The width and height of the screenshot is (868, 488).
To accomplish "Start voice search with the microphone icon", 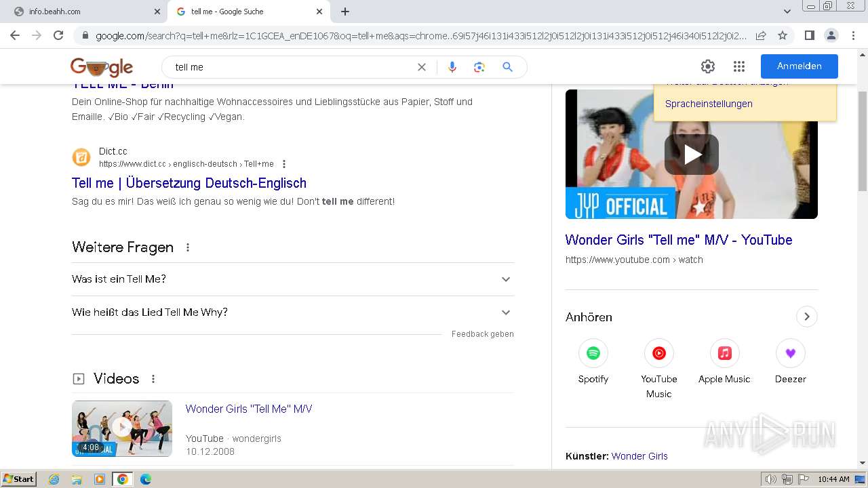I will (x=452, y=67).
